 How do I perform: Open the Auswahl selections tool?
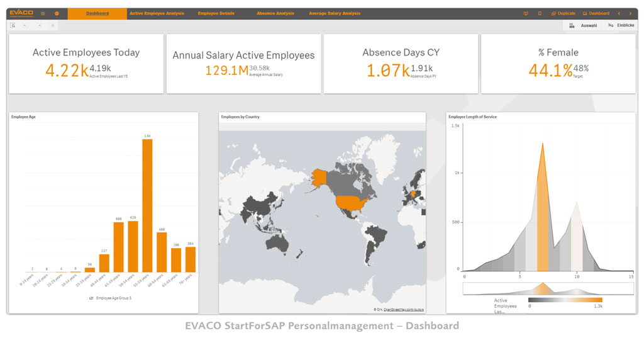pos(583,25)
